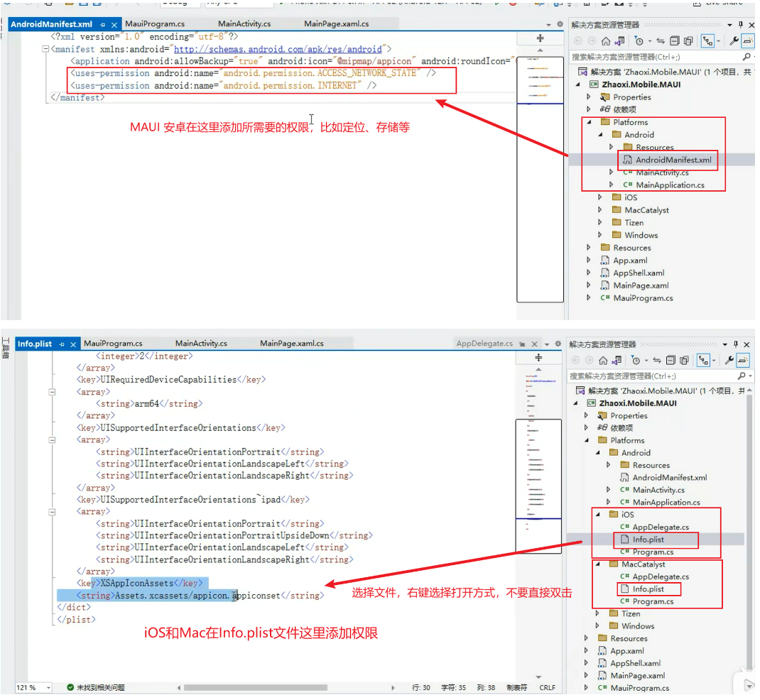Collapse manifest element outlining in AndroidManifest.xml

point(45,49)
